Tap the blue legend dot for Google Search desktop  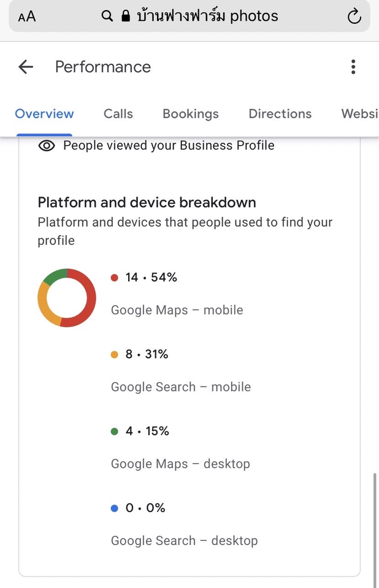click(x=113, y=508)
